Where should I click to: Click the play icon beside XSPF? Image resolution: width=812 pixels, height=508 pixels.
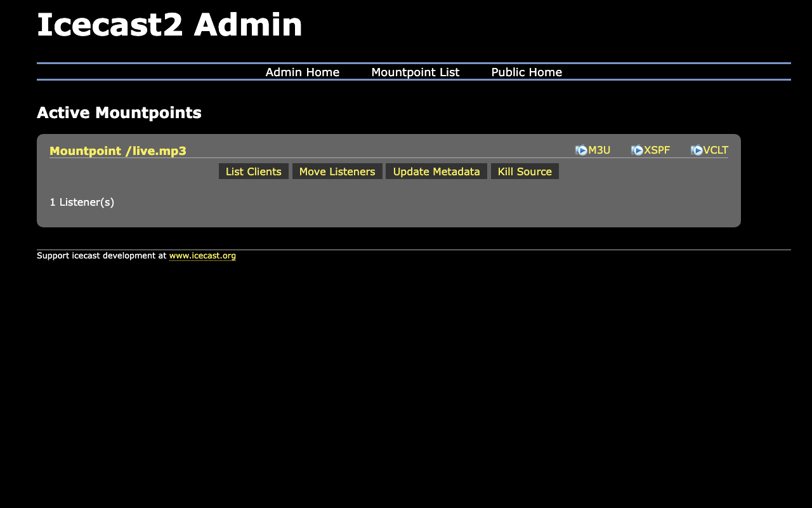point(638,150)
